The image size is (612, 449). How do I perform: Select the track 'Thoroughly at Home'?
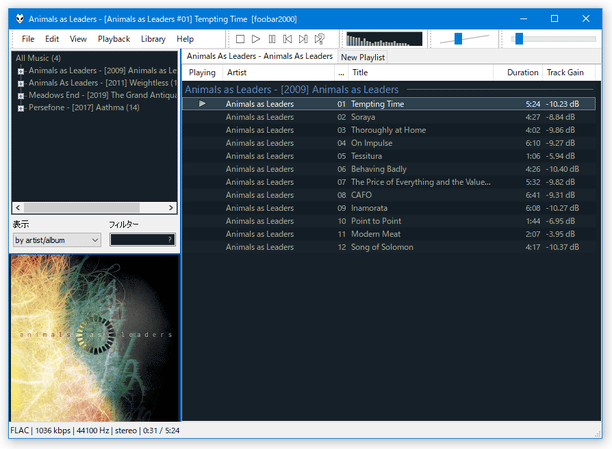389,130
